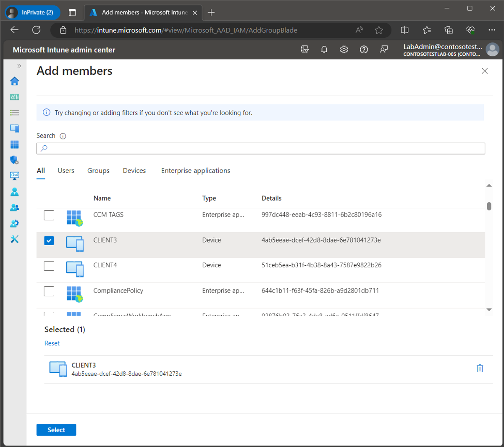Viewport: 504px width, 447px height.
Task: Open Troubleshooting tools icon in sidebar
Action: [15, 239]
